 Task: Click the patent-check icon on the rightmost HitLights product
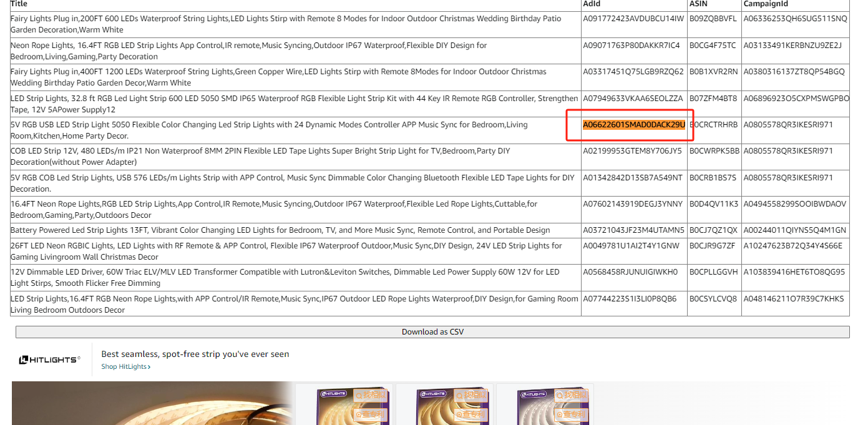572,414
